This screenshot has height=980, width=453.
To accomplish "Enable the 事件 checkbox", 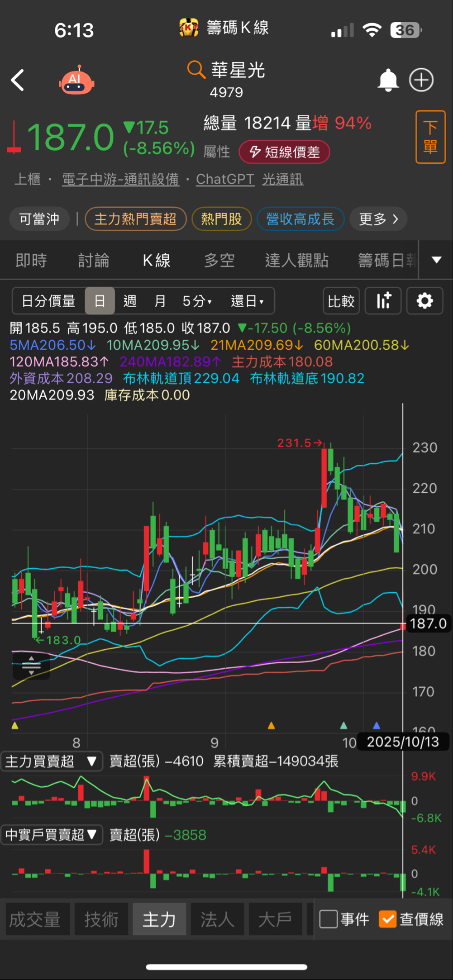I will pos(329,919).
